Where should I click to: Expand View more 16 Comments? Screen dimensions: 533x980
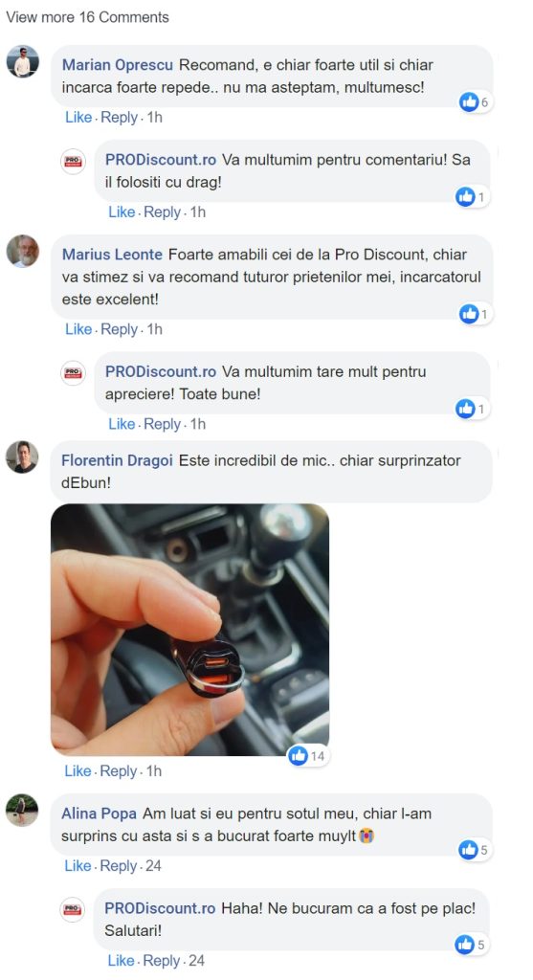(87, 17)
